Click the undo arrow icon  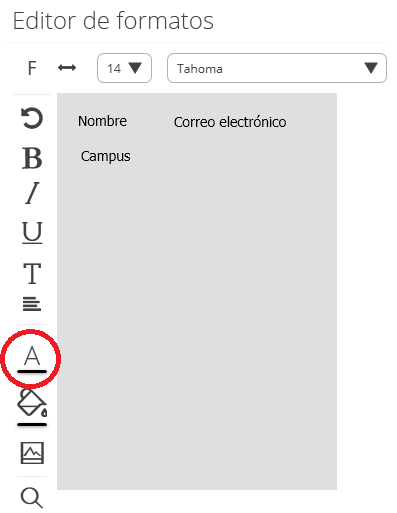pyautogui.click(x=32, y=118)
